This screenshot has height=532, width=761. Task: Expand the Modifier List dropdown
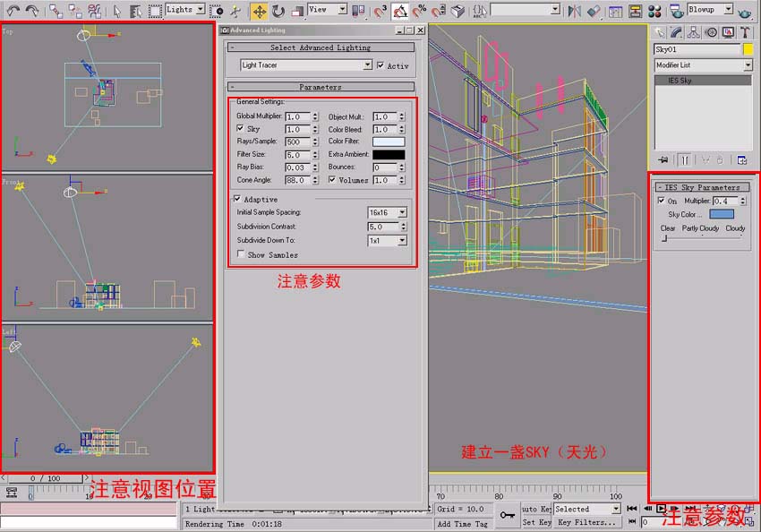coord(748,65)
